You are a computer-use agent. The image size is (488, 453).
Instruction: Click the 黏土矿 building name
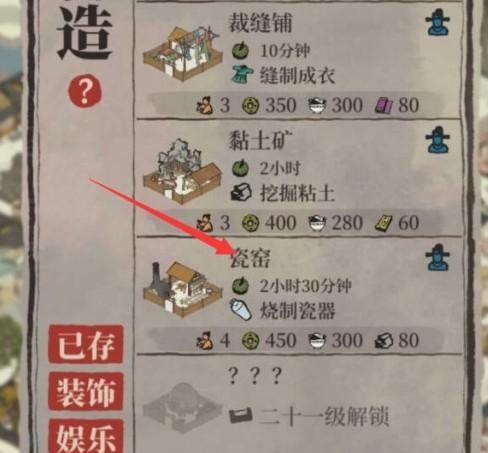pos(260,141)
